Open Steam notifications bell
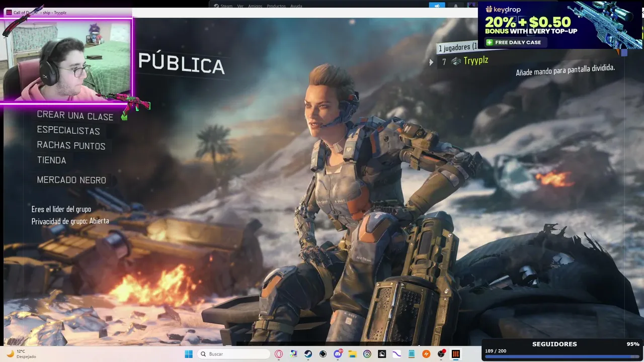This screenshot has height=362, width=644. [456, 6]
